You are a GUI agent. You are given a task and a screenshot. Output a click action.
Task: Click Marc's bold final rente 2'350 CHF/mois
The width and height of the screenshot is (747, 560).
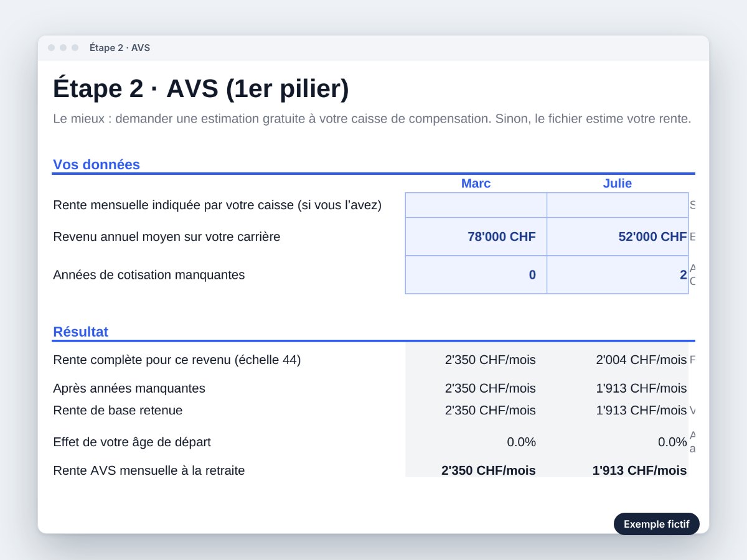tap(489, 470)
